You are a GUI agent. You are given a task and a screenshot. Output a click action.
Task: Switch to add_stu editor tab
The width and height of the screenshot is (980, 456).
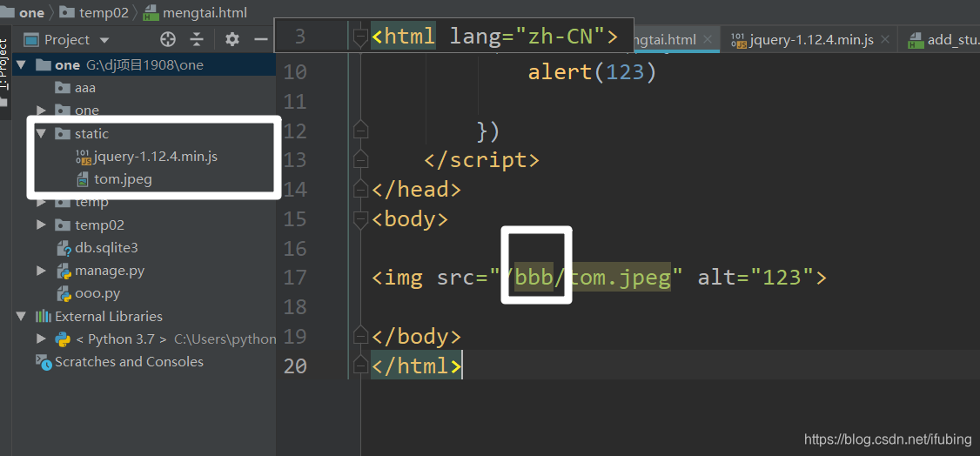[x=943, y=40]
